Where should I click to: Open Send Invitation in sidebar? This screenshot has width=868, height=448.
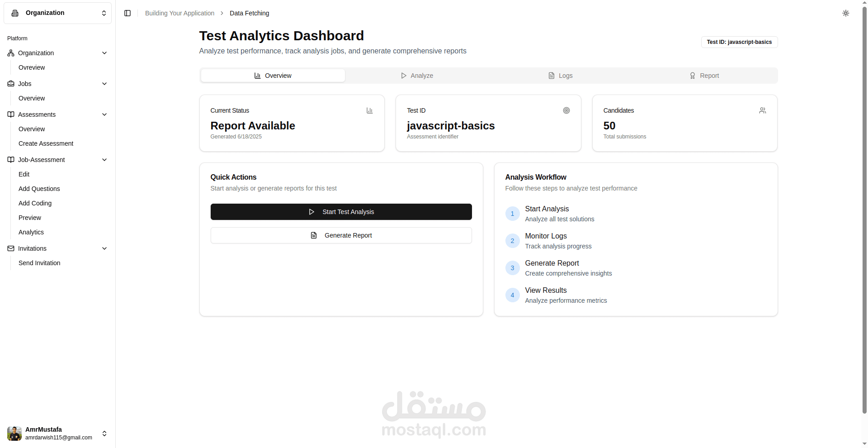tap(39, 263)
